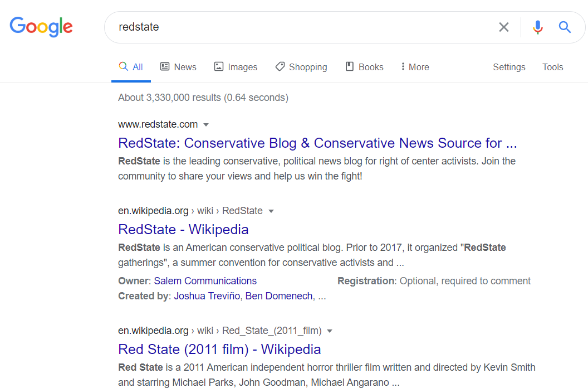Click the Red_State_(2011_film) breadcrumb URL
The image size is (588, 388).
tap(220, 331)
